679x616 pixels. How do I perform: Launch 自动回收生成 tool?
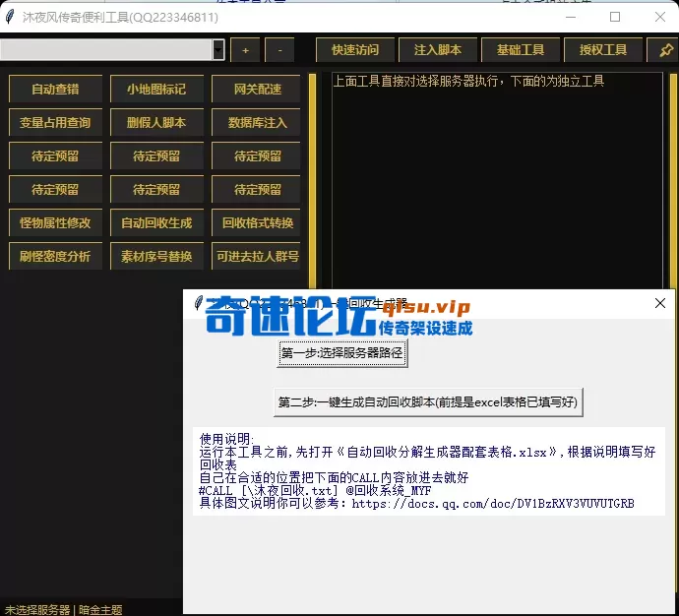pyautogui.click(x=156, y=223)
